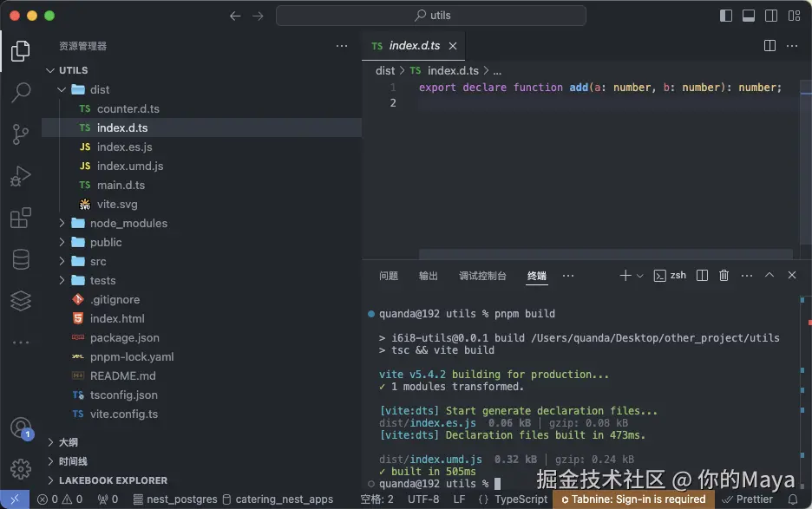
Task: Switch to the 问题 panel tab
Action: coord(388,276)
